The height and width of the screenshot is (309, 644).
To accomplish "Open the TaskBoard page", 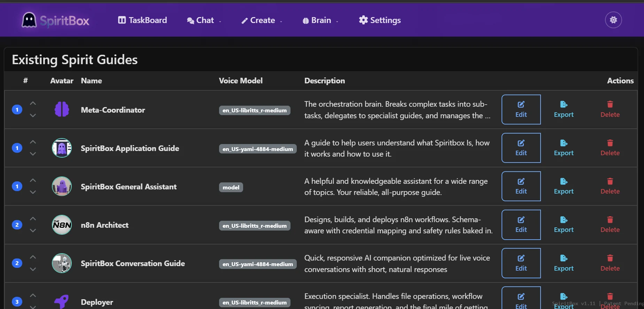I will pos(142,20).
